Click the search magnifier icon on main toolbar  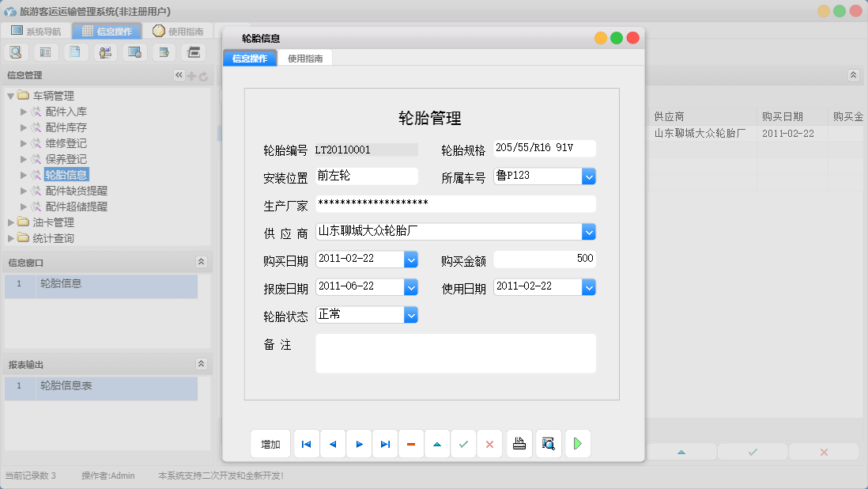click(x=16, y=51)
